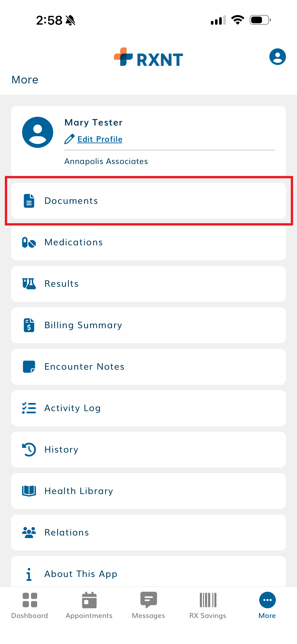Tap the profile avatar icon in header
The width and height of the screenshot is (297, 644).
point(277,57)
